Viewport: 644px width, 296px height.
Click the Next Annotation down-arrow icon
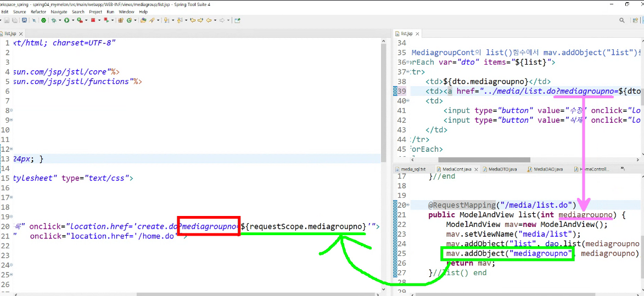[166, 20]
